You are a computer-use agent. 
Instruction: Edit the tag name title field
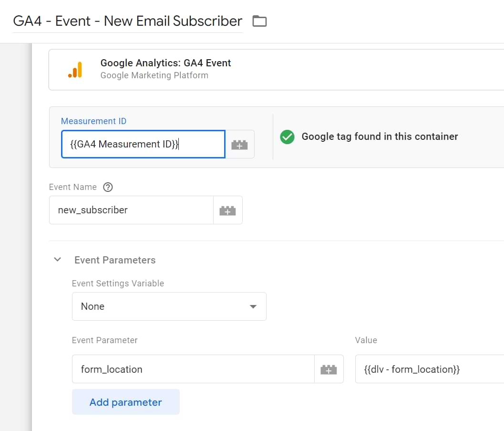tap(127, 21)
